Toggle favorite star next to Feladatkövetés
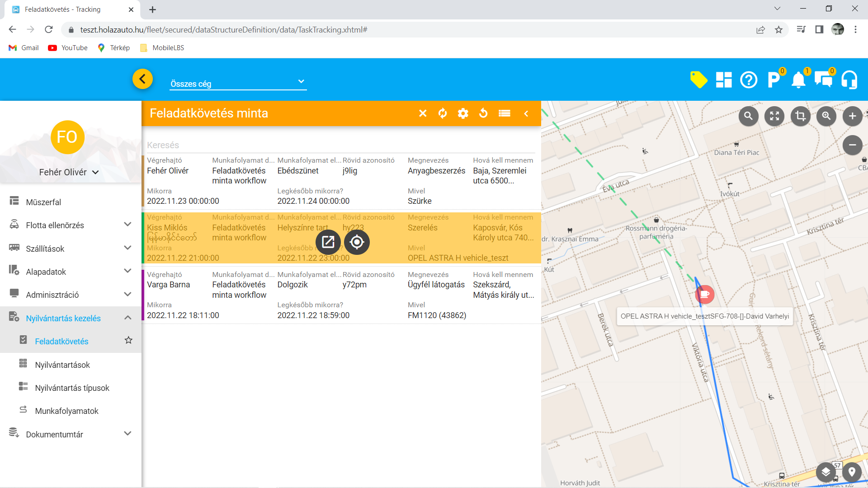 point(128,340)
